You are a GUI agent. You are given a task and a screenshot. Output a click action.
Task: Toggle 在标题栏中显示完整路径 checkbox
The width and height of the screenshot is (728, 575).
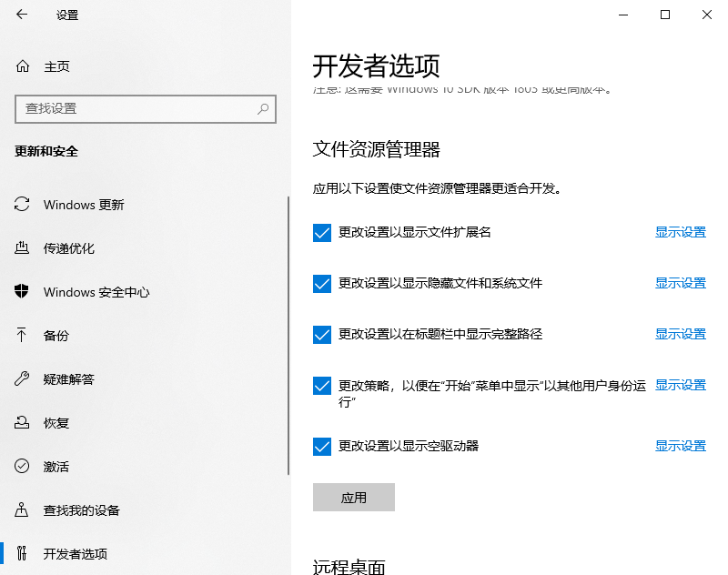click(322, 335)
